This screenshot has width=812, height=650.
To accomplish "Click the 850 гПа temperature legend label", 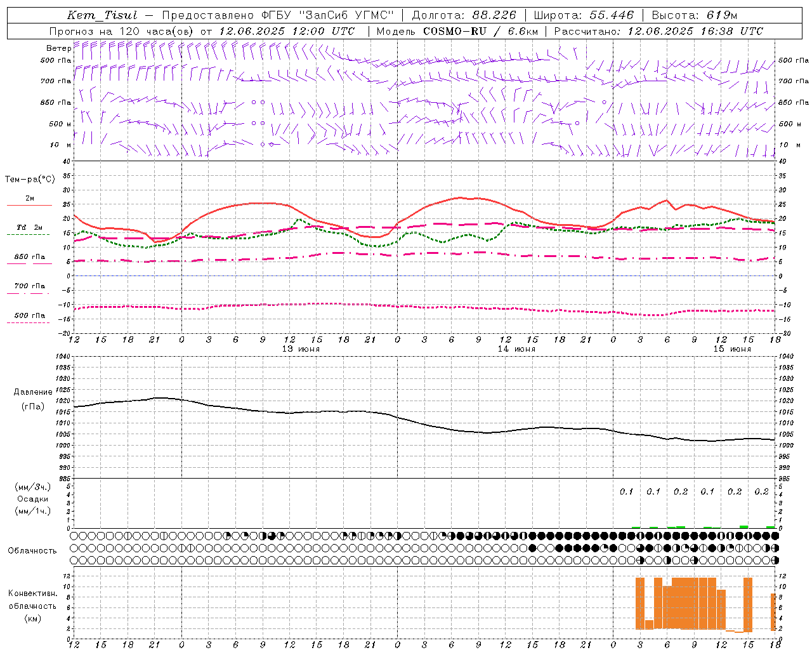I will [30, 257].
